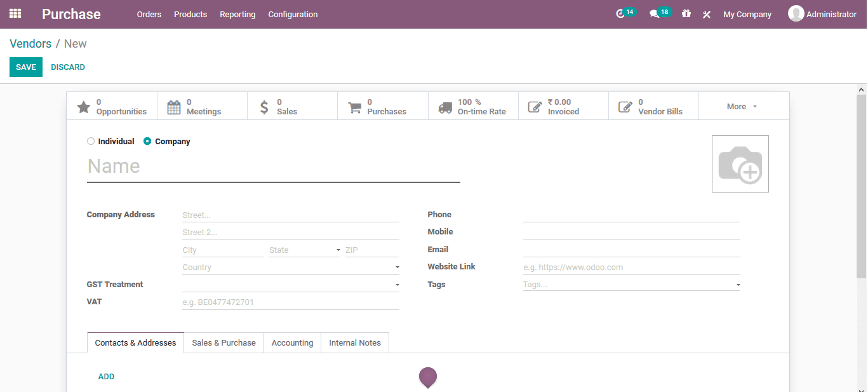Viewport: 868px width, 392px height.
Task: Activate the developer tools wrench icon
Action: 706,14
